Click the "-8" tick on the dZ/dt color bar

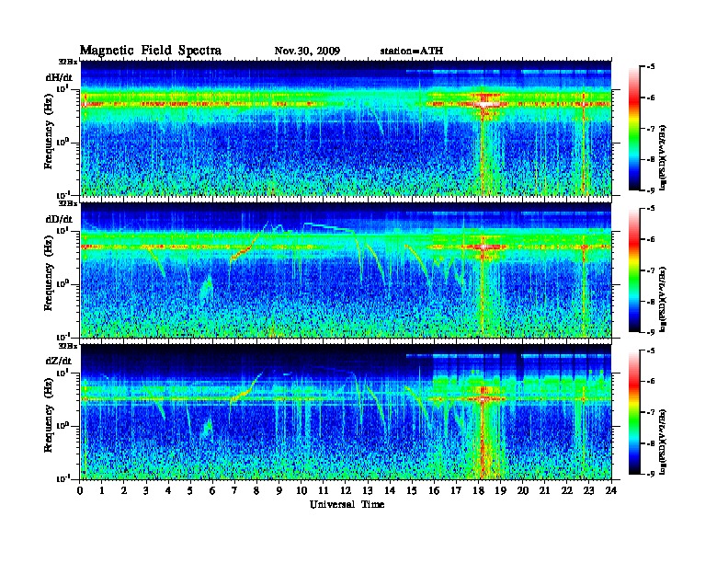point(651,443)
